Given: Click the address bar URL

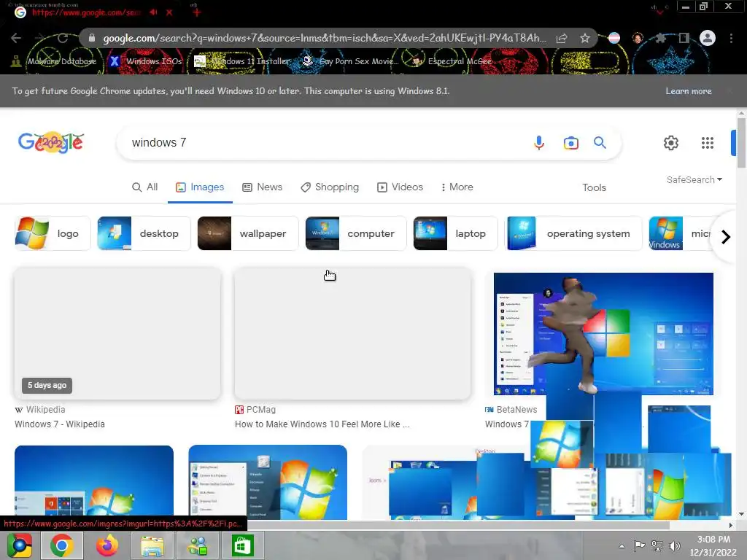Looking at the screenshot, I should point(324,38).
